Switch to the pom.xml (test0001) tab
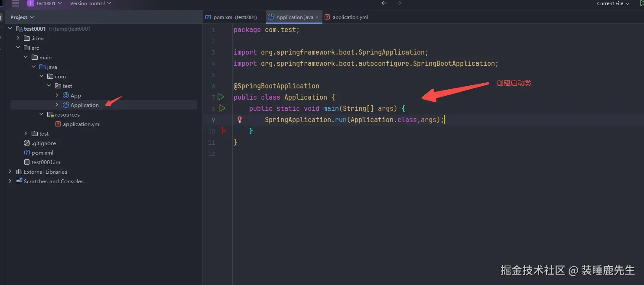The image size is (644, 285). click(x=231, y=17)
